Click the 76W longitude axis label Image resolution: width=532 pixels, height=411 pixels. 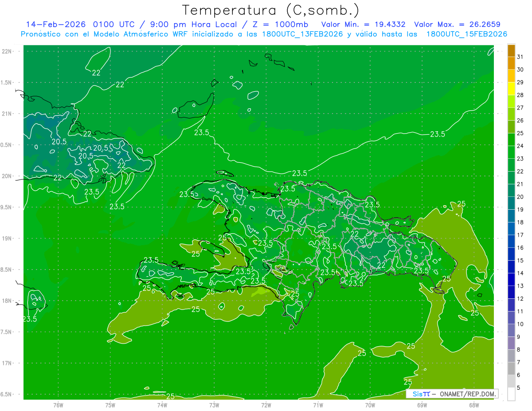click(x=58, y=405)
